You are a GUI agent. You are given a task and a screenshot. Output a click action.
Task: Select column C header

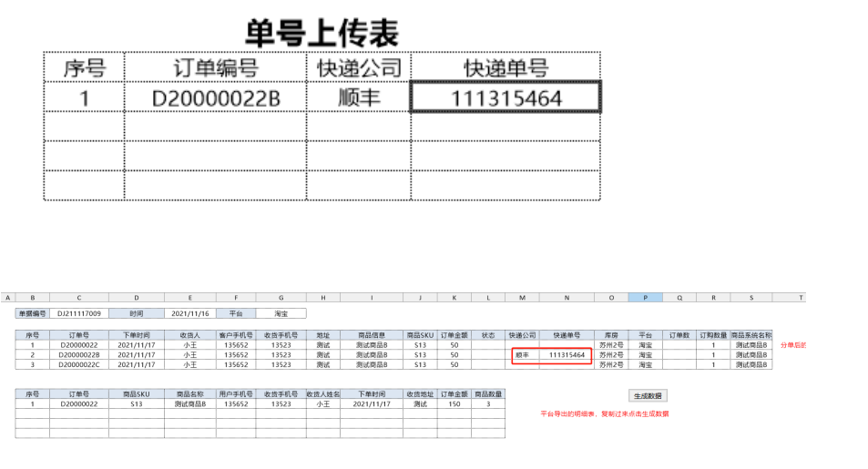click(79, 298)
